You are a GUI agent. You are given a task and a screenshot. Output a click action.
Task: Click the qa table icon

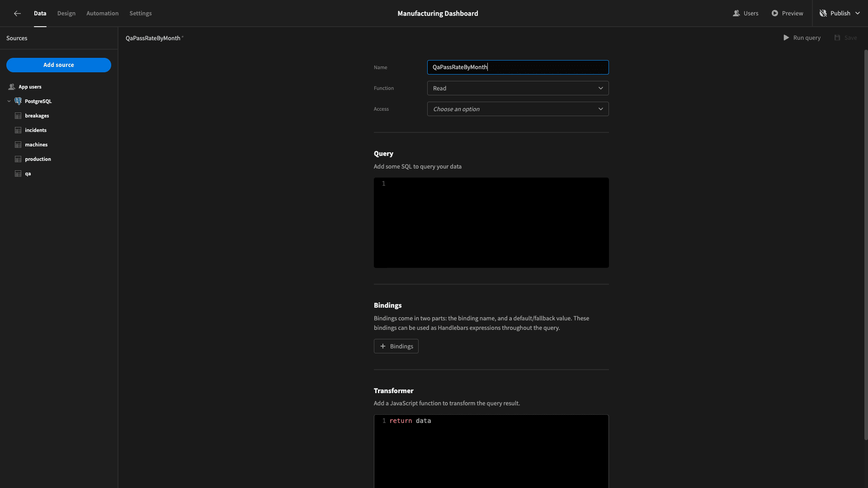pyautogui.click(x=18, y=174)
